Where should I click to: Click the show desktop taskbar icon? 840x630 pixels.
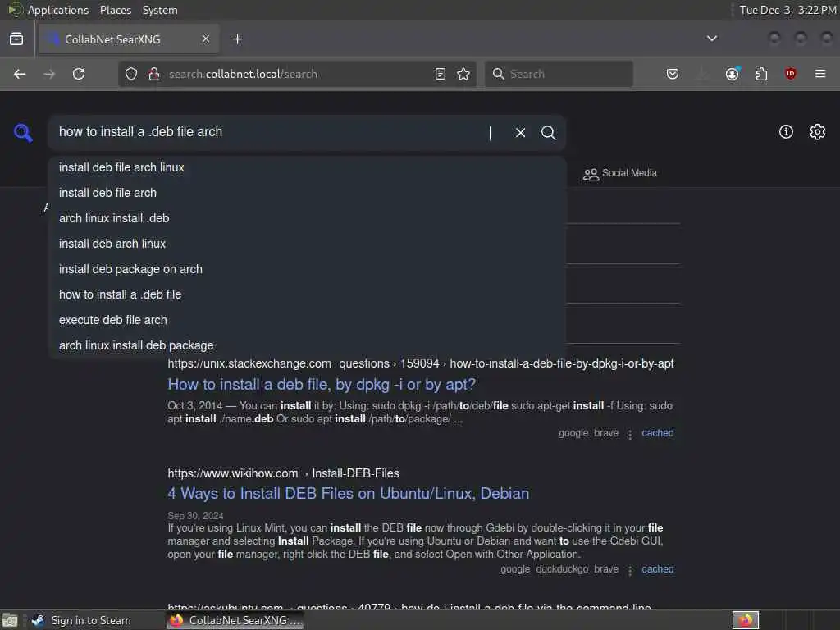[x=10, y=620]
